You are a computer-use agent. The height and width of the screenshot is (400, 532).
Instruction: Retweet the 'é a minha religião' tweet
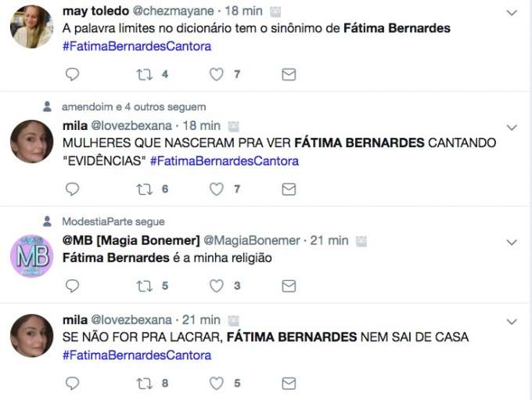145,286
